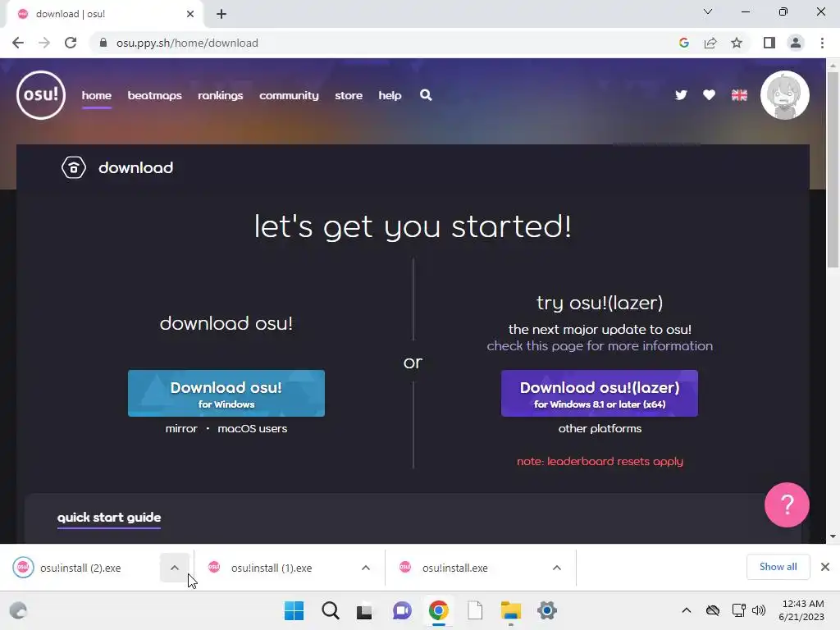The width and height of the screenshot is (840, 630).
Task: Open the clock and date panel
Action: pyautogui.click(x=801, y=610)
